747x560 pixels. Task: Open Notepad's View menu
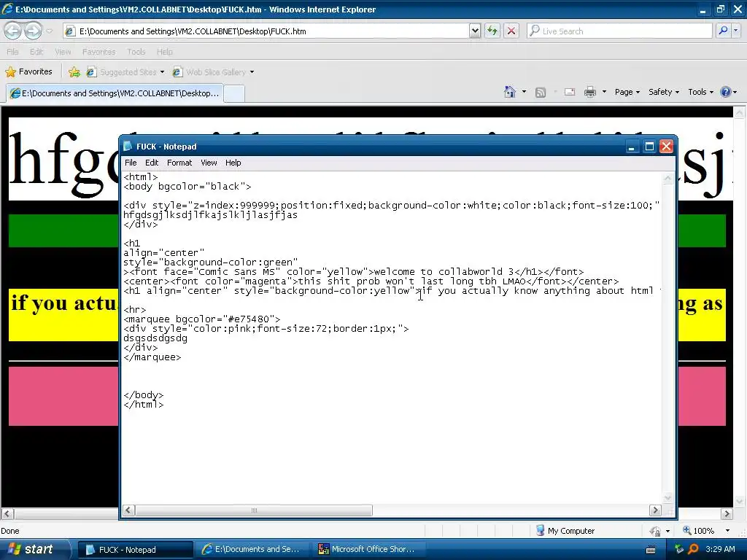point(209,163)
